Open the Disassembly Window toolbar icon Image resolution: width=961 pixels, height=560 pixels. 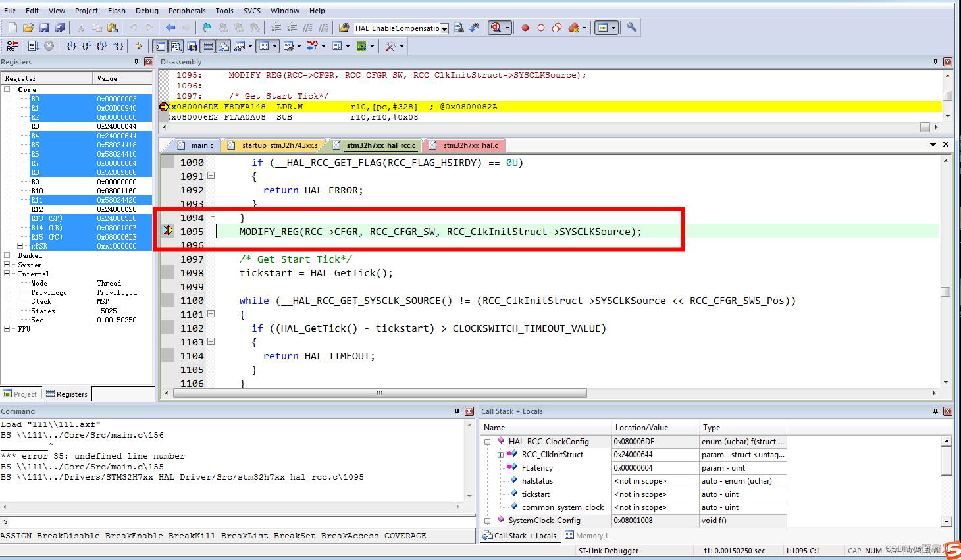(175, 46)
